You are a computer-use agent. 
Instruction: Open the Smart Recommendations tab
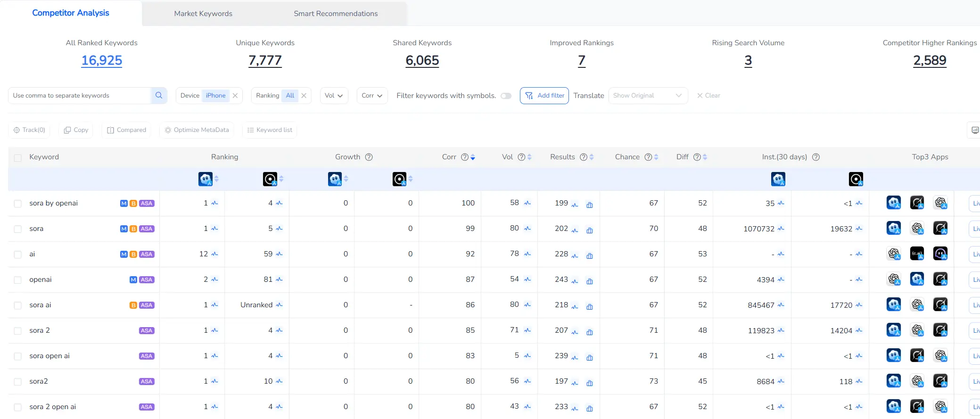(336, 14)
